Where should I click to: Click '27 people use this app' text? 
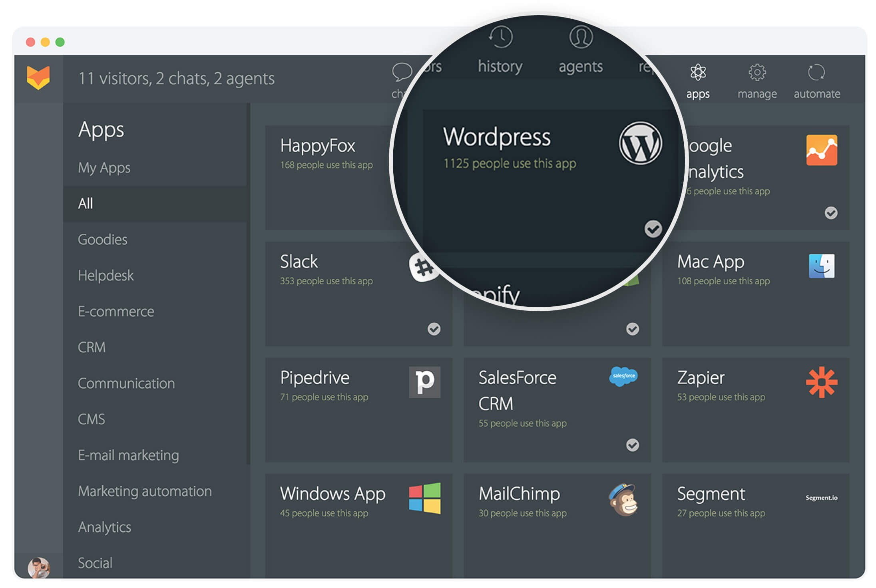721,513
